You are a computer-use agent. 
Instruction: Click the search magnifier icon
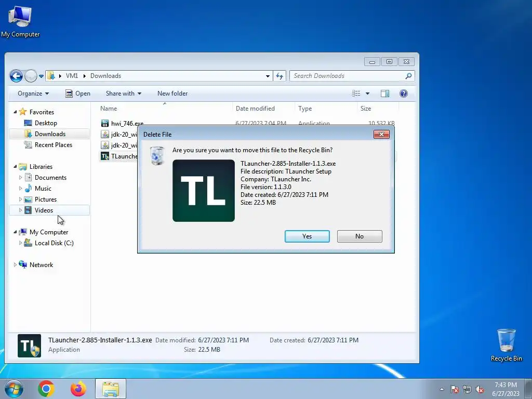click(x=408, y=76)
